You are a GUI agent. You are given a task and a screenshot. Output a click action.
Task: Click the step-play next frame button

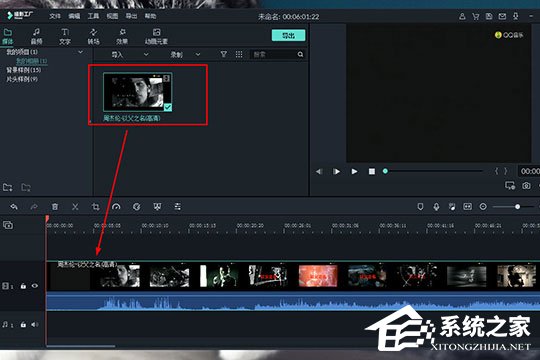pos(336,171)
